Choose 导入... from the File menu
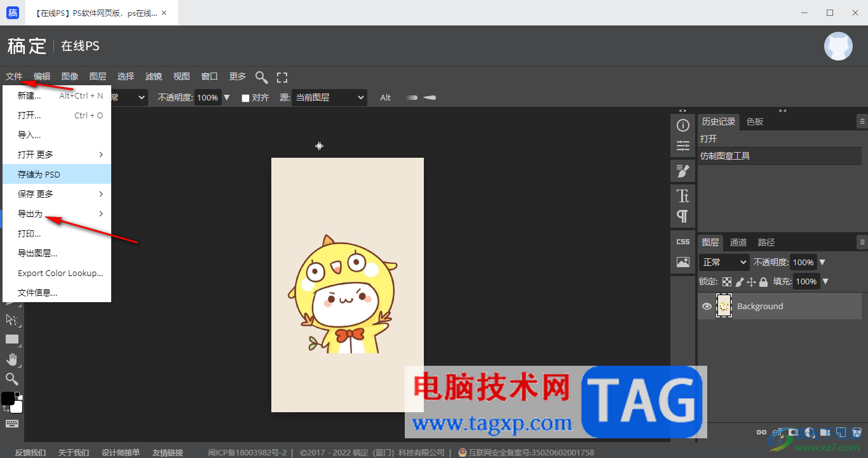Viewport: 868px width, 458px height. click(x=57, y=135)
